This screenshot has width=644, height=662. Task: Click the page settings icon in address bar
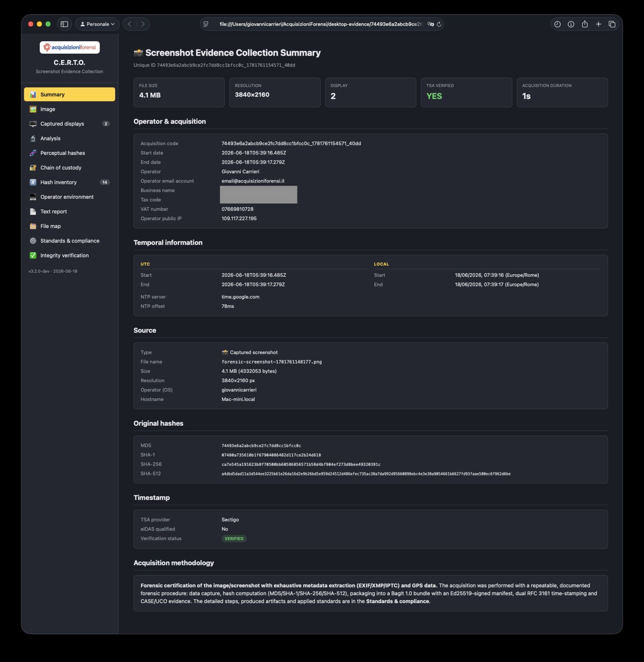tap(206, 24)
